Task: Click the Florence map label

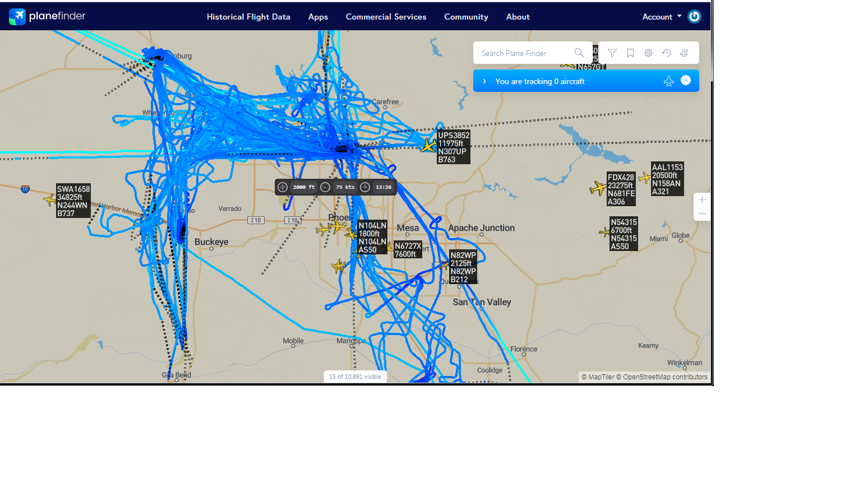Action: click(x=524, y=349)
